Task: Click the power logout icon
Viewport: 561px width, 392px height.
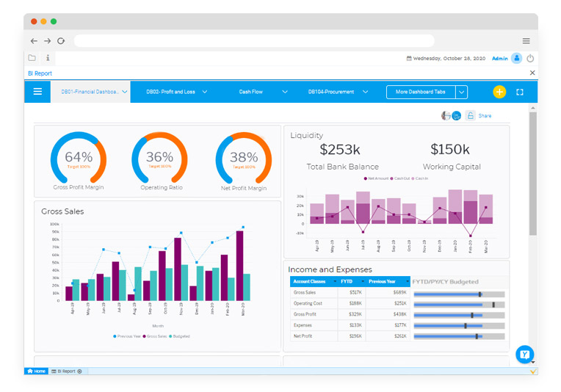Action: click(530, 58)
